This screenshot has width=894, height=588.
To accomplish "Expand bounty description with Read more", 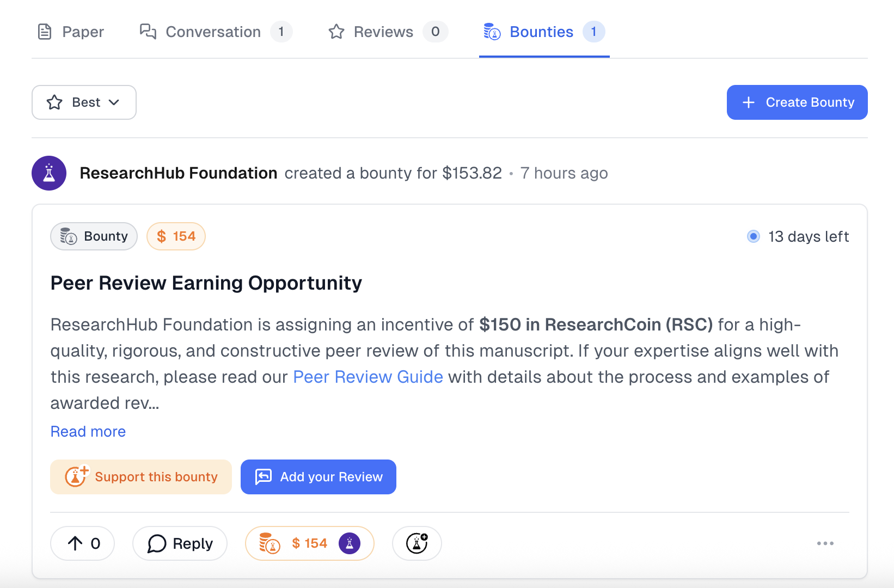I will (x=88, y=431).
